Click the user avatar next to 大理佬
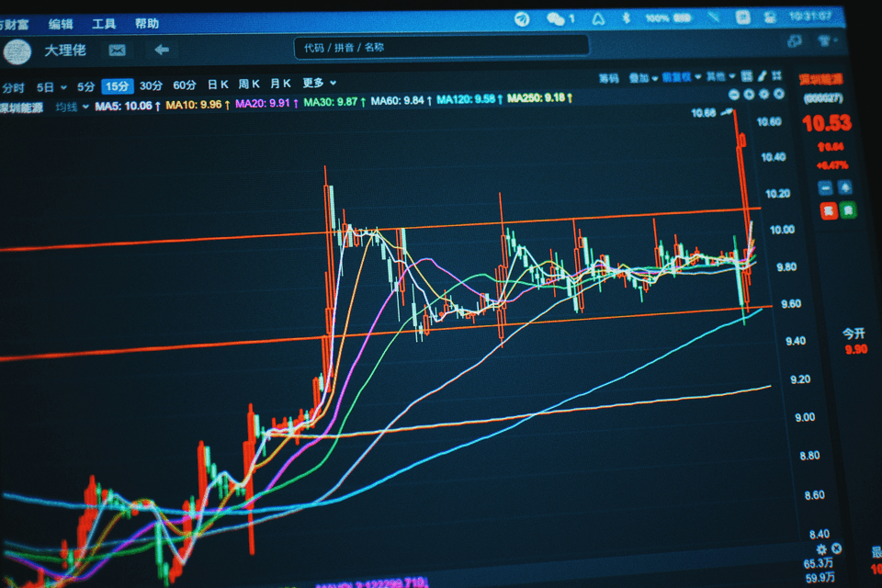Viewport: 882px width, 588px height. pyautogui.click(x=17, y=51)
